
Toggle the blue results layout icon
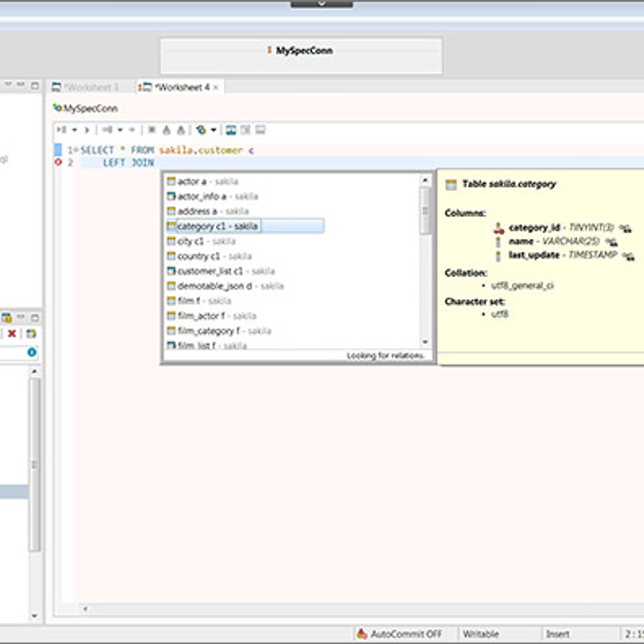[x=231, y=130]
